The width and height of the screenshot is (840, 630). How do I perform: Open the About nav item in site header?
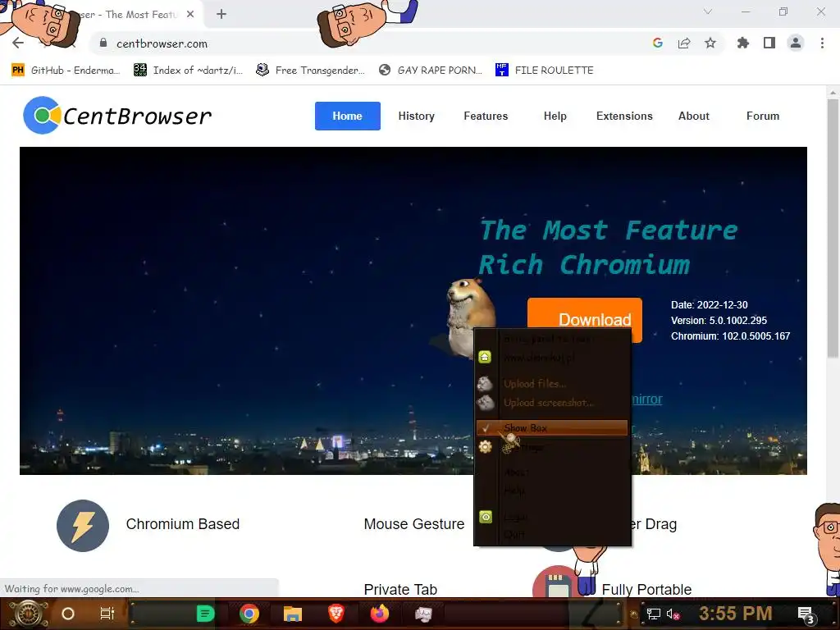click(x=694, y=116)
